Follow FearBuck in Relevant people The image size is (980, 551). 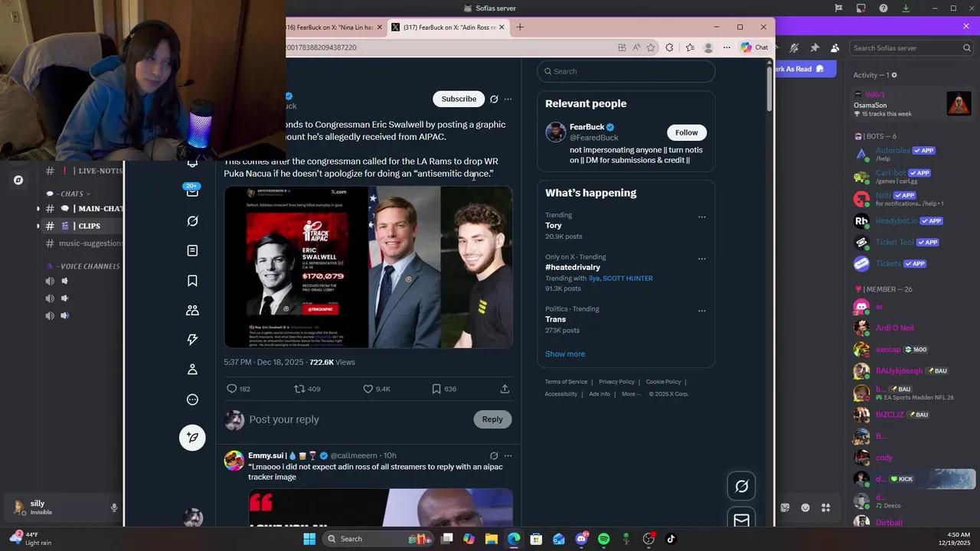686,132
